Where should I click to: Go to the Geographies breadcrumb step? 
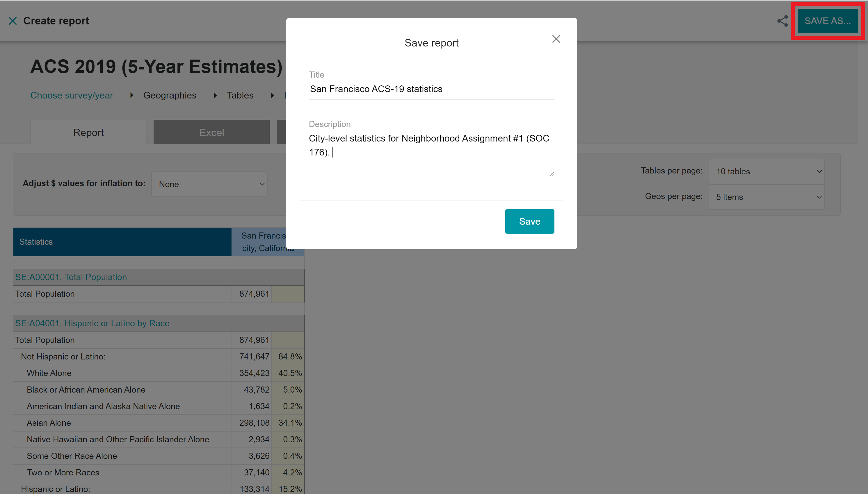pyautogui.click(x=170, y=95)
